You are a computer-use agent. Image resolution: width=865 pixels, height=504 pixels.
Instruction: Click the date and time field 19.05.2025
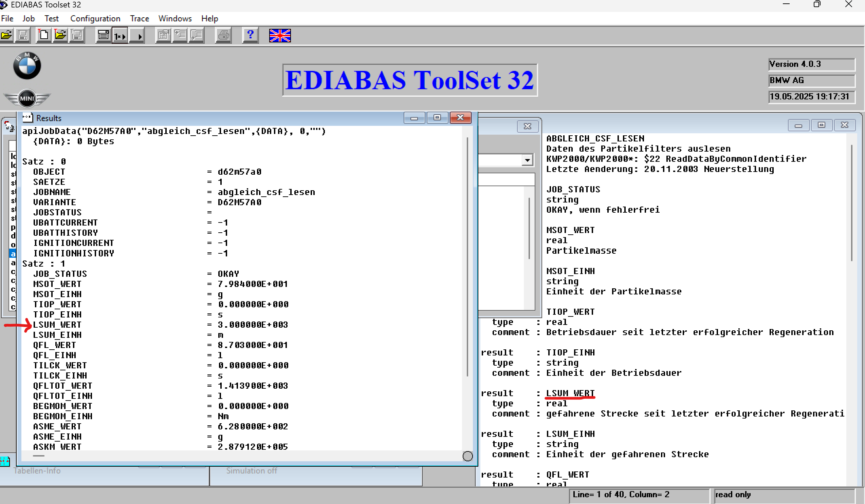coord(811,96)
